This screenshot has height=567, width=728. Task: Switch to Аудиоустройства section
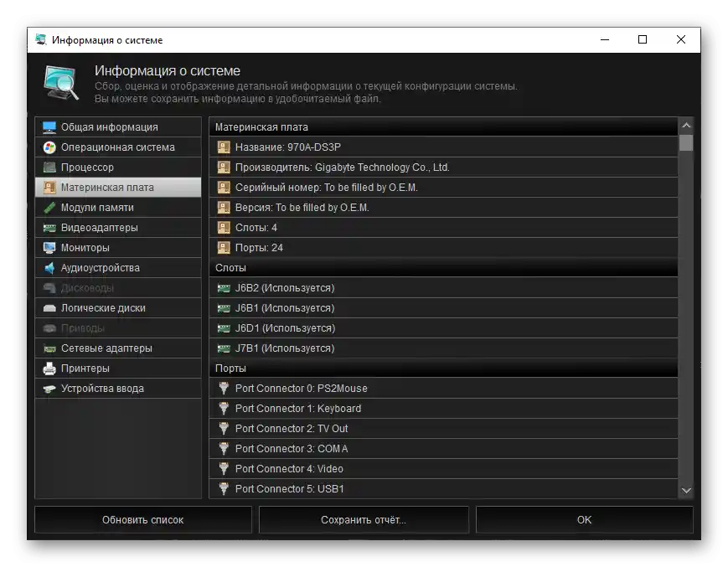click(x=118, y=268)
